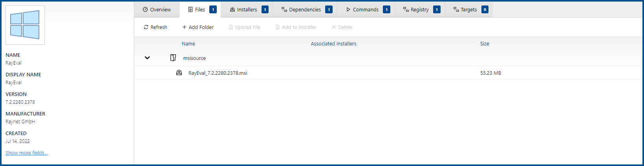Screen dimensions: 644x166
Task: Click the Add Folder plus icon
Action: tap(185, 27)
